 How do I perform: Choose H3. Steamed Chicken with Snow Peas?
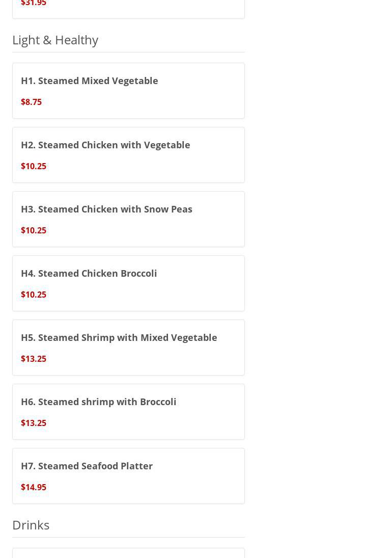106,209
